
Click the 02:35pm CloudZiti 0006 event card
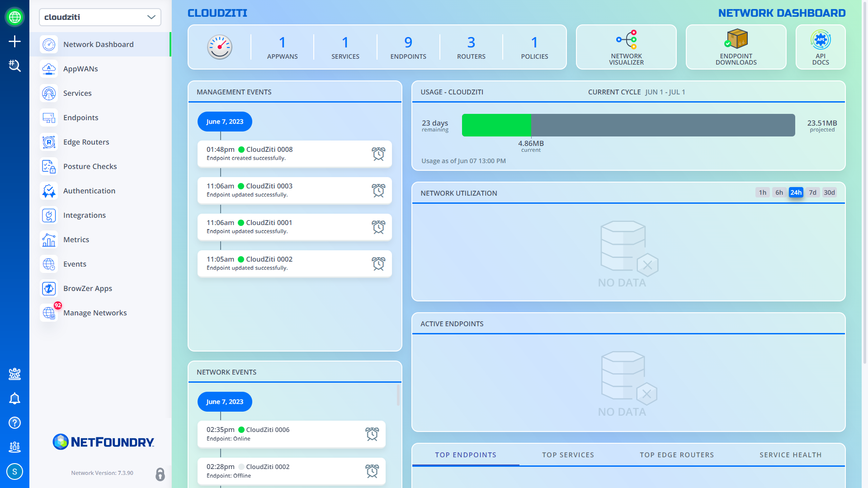(292, 434)
